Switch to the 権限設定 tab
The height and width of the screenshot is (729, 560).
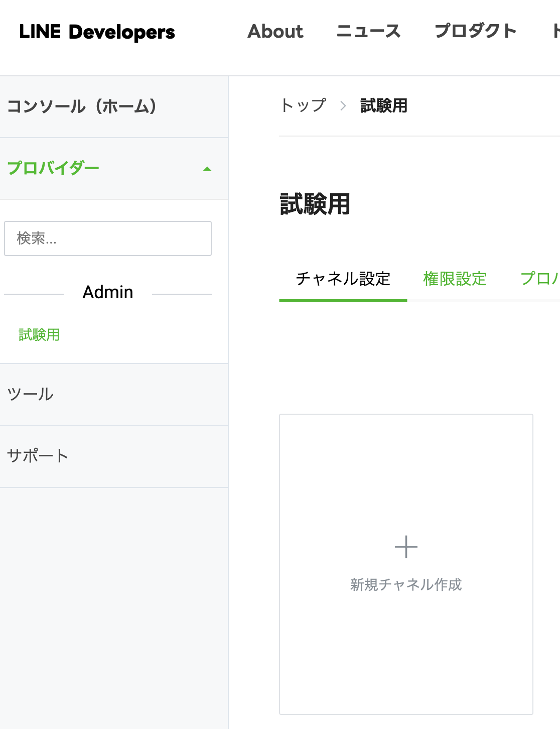point(455,279)
